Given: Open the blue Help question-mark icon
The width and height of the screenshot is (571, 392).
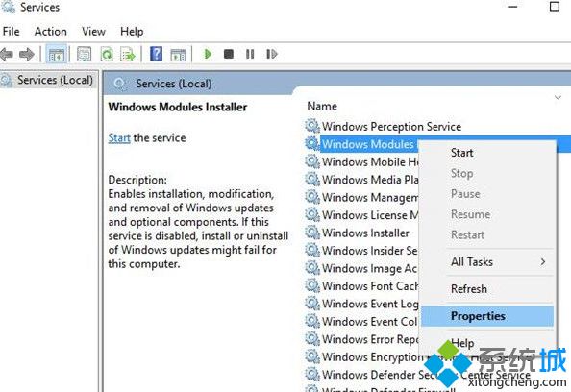Looking at the screenshot, I should (157, 54).
